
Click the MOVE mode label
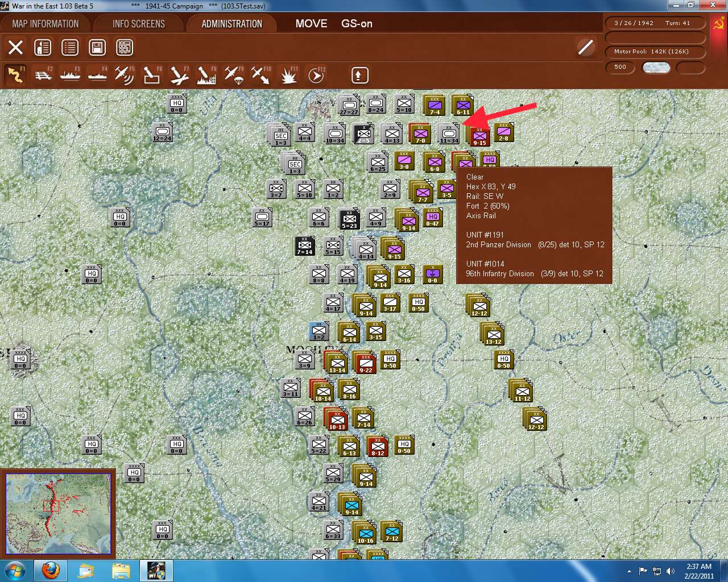click(x=311, y=24)
